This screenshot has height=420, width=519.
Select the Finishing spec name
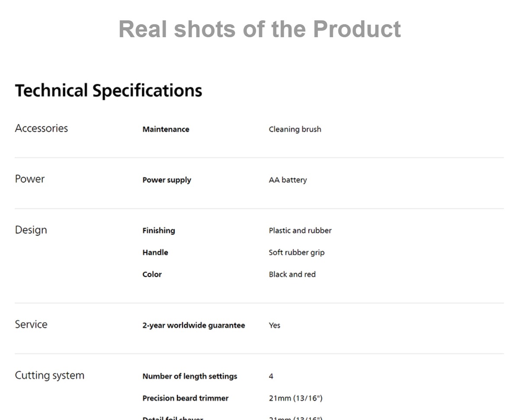(159, 231)
